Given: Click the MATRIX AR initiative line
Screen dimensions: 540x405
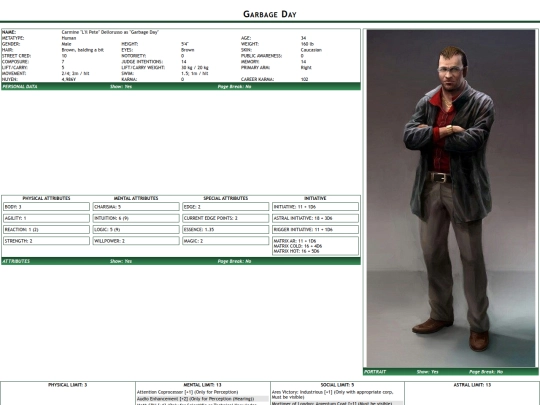Looking at the screenshot, I should (x=295, y=241).
